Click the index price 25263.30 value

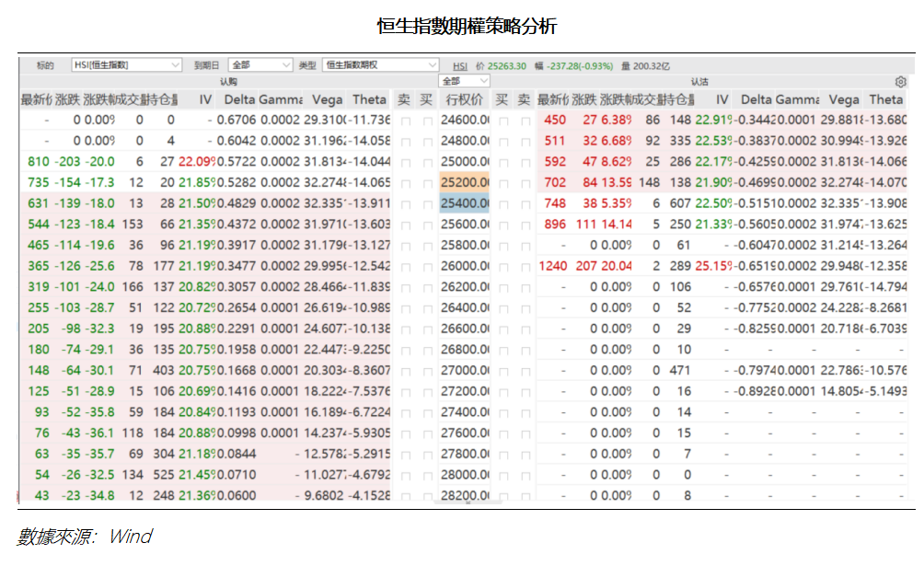point(507,66)
